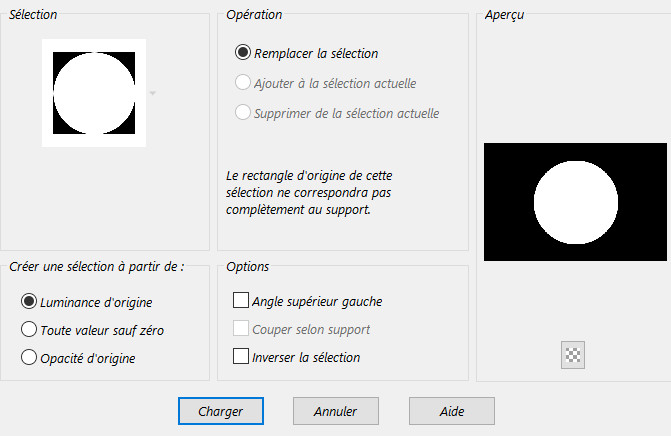Open the selection thumbnail dropdown arrow

point(152,93)
